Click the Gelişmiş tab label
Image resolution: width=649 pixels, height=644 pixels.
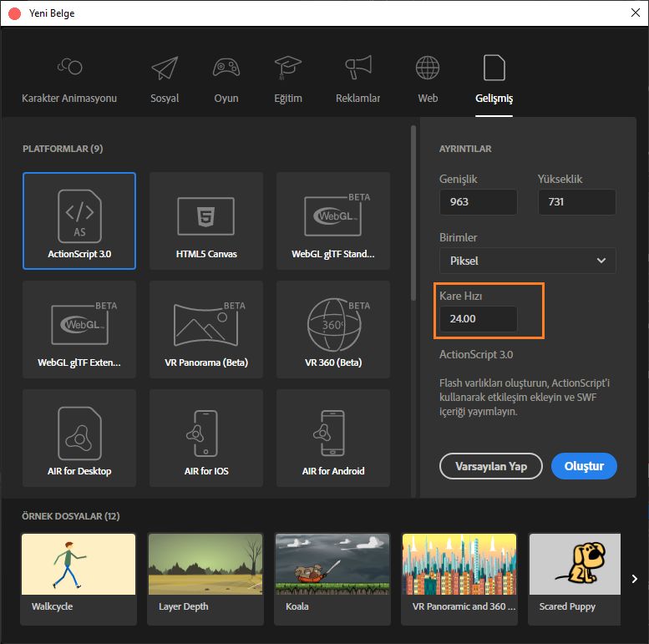coord(494,98)
